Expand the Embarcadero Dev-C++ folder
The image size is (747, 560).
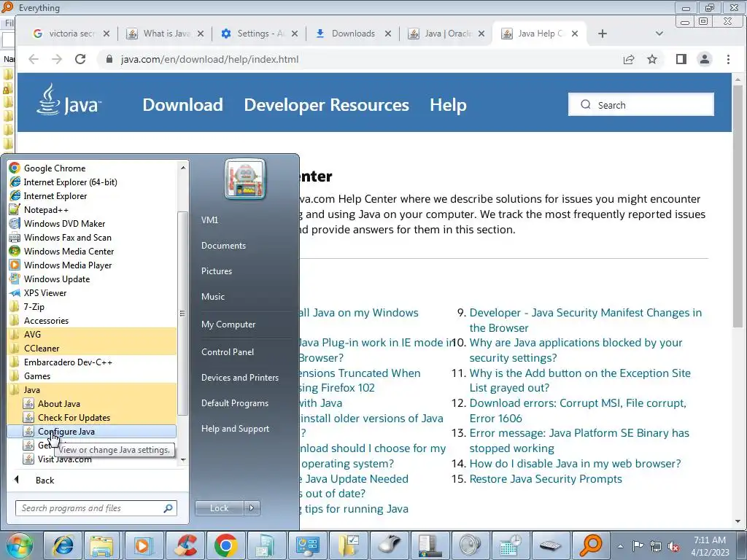click(x=68, y=362)
